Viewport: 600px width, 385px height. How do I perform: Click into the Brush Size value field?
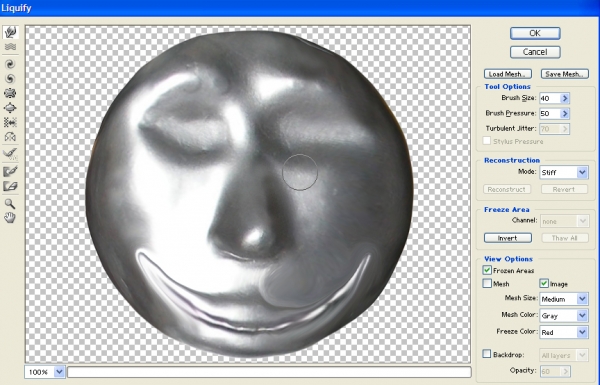(x=550, y=98)
